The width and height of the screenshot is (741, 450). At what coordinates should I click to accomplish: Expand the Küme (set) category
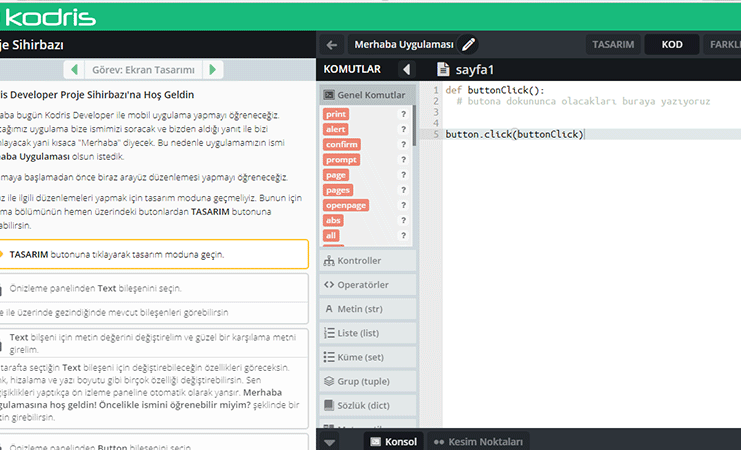pyautogui.click(x=368, y=357)
